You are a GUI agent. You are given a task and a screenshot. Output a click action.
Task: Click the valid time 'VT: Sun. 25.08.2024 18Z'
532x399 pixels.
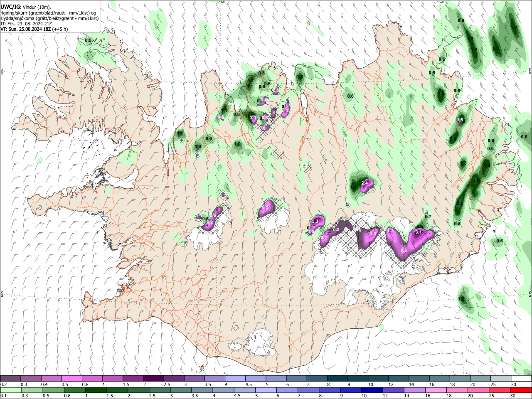26,29
